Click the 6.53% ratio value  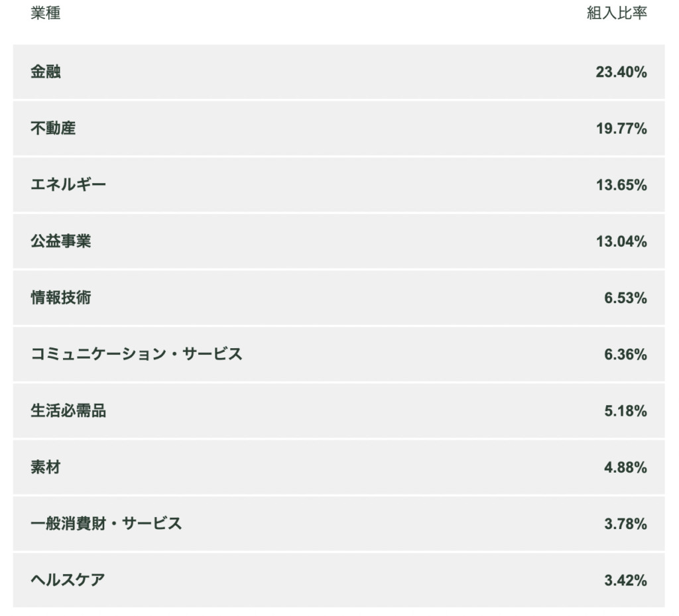(625, 298)
